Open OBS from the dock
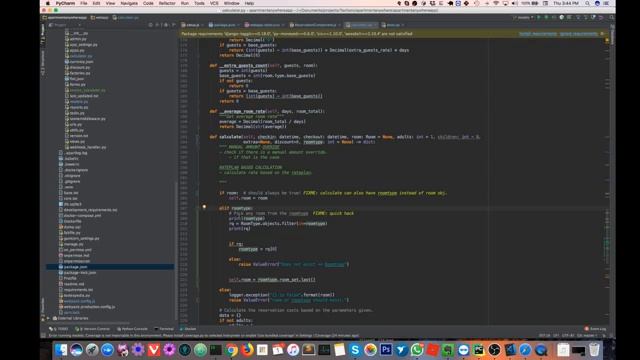 pos(494,350)
